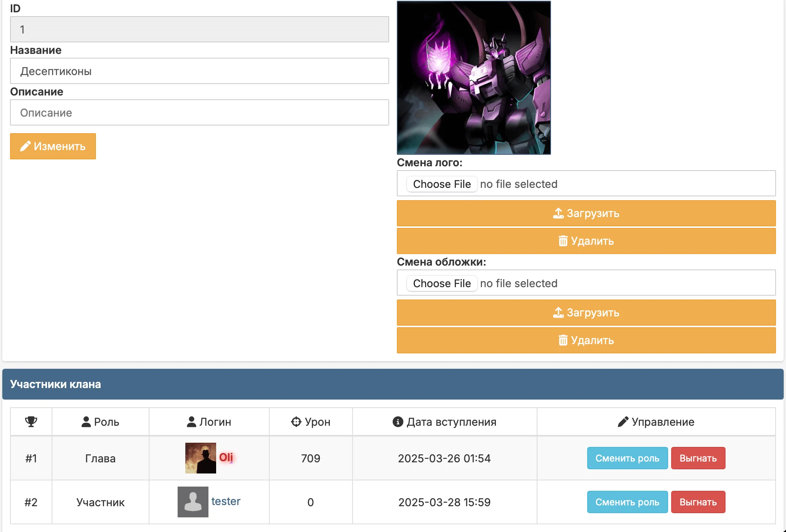Delete the cover with the lower Удалить button
The width and height of the screenshot is (786, 532).
(586, 340)
